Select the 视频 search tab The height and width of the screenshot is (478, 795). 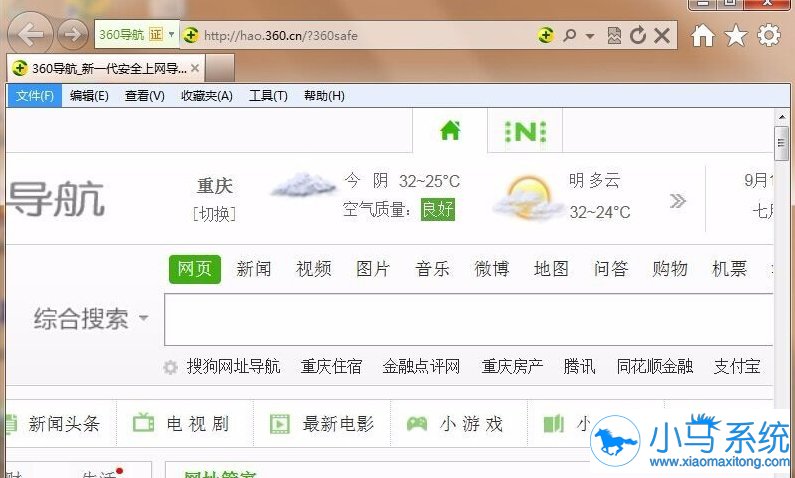(x=313, y=269)
